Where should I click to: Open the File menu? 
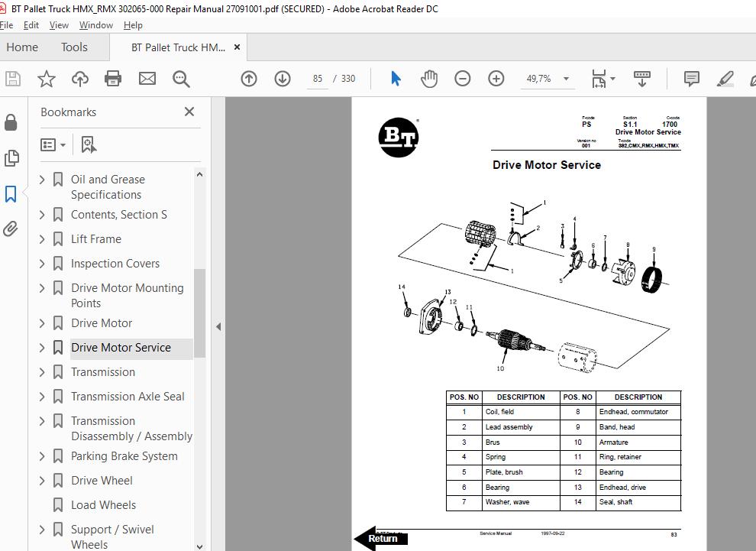point(6,25)
